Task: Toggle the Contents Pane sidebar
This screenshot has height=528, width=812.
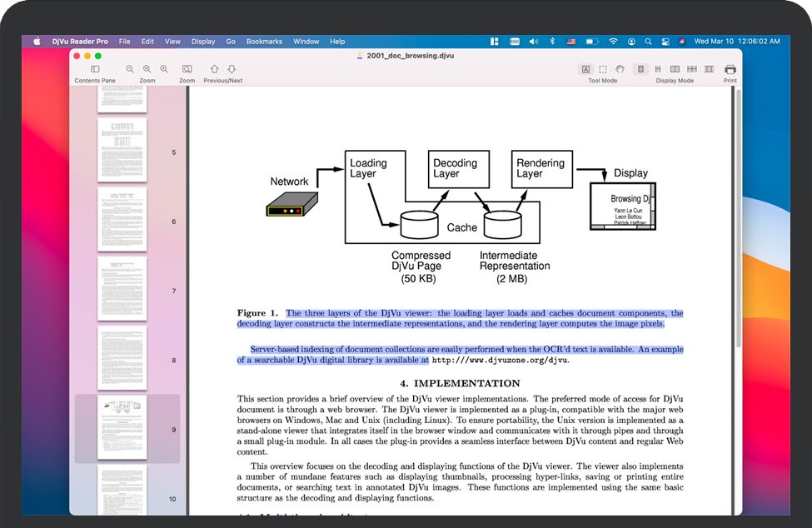Action: [95, 69]
